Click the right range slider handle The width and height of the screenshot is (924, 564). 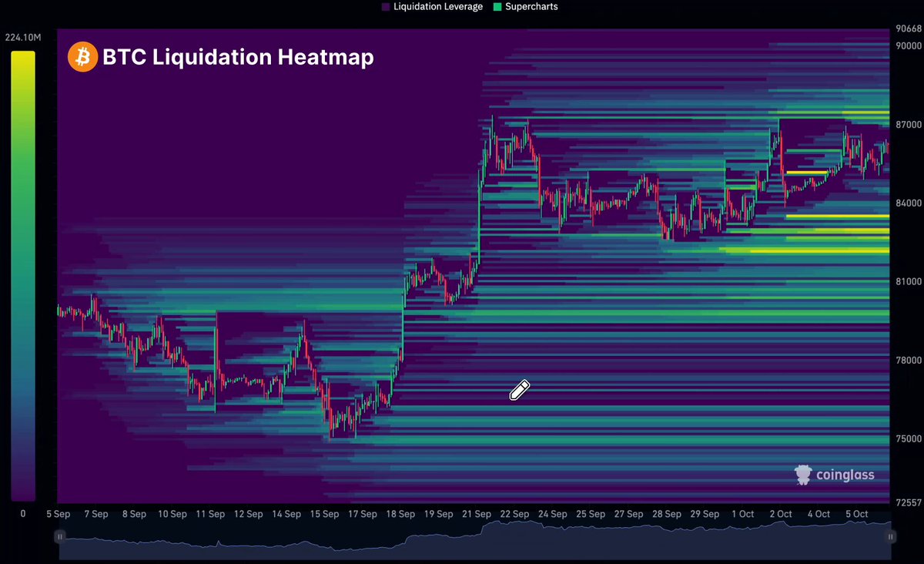click(x=890, y=536)
